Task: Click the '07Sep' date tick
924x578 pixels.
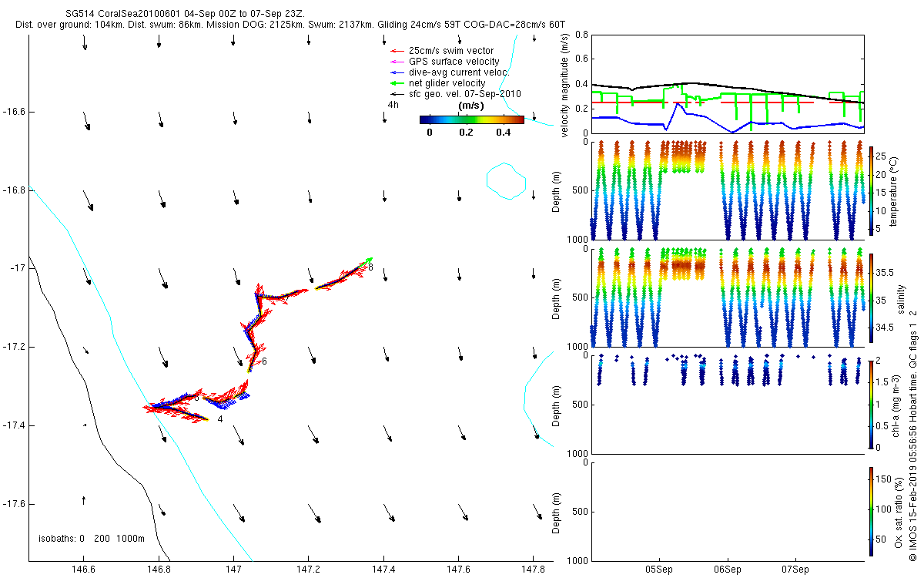Action: click(795, 569)
